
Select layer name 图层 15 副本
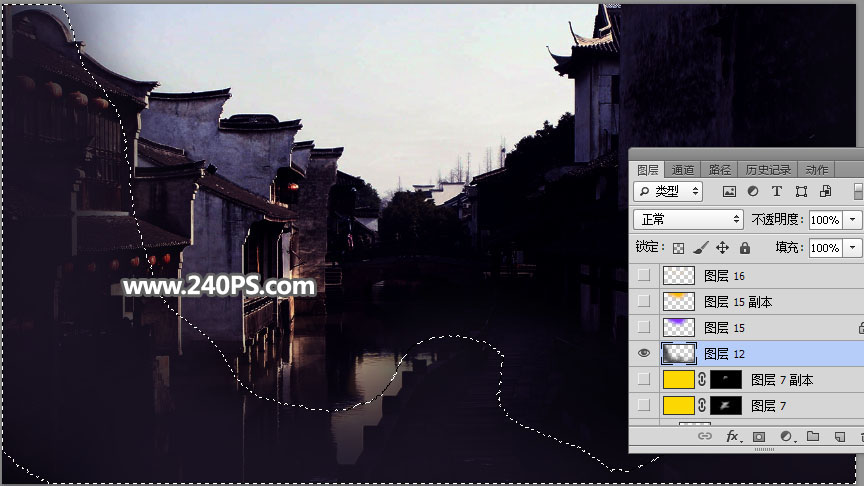738,302
